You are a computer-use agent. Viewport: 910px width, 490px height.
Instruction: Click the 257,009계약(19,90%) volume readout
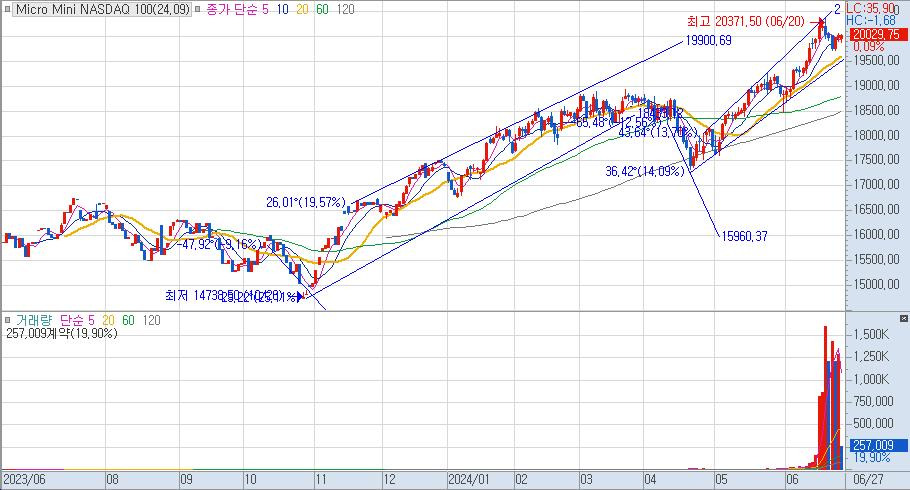(x=62, y=333)
